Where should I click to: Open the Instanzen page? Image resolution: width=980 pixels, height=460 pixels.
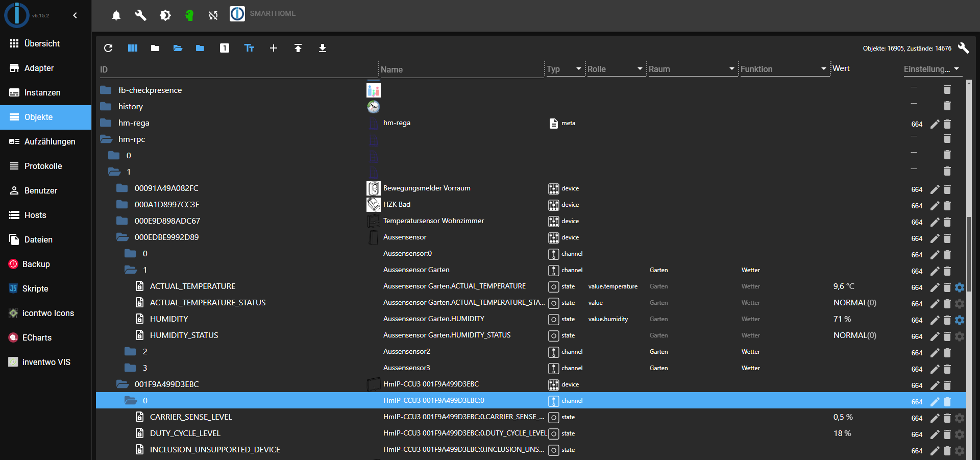click(x=46, y=92)
